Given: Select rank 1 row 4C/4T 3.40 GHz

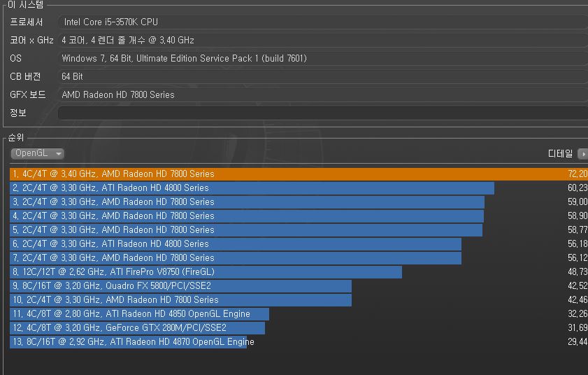Looking at the screenshot, I should pyautogui.click(x=299, y=174).
